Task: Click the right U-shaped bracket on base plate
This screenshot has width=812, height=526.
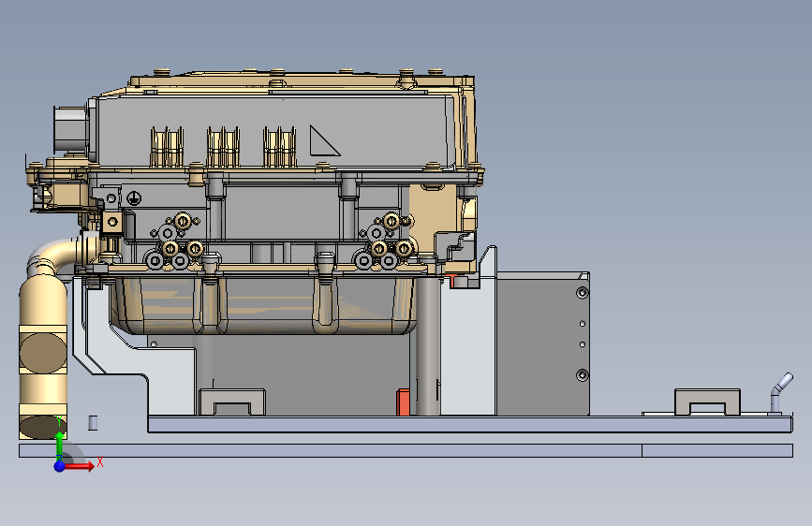Action: (707, 402)
